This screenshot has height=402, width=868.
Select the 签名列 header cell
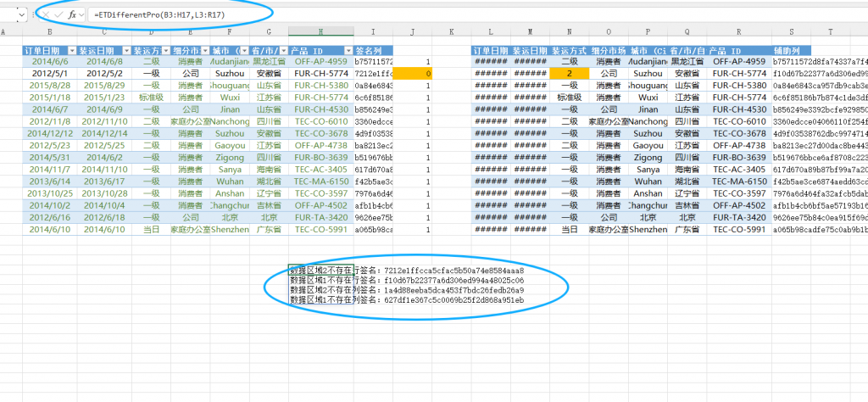click(374, 50)
